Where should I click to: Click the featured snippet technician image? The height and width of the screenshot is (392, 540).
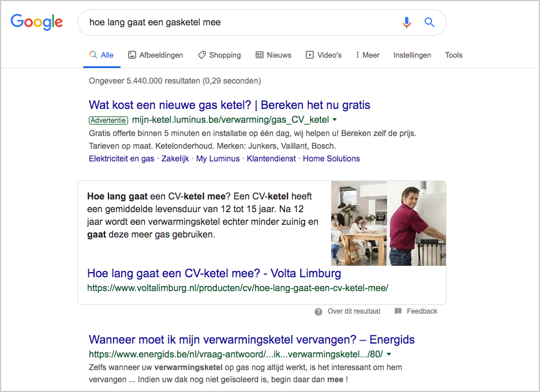coord(388,223)
